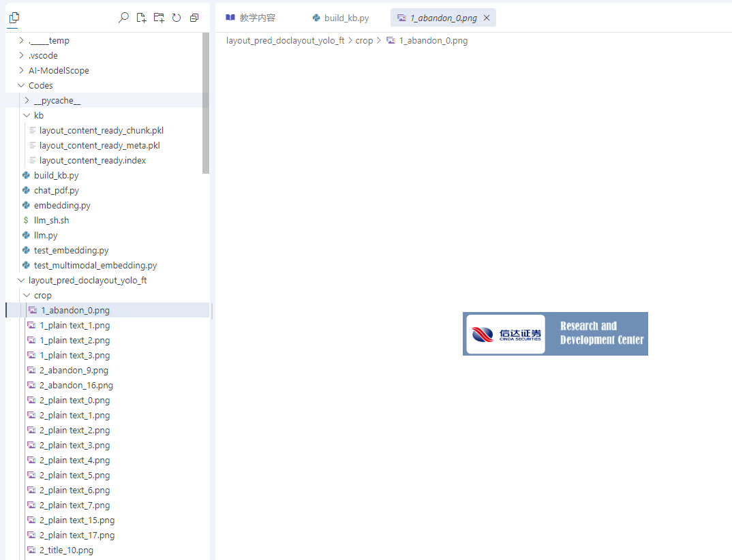
Task: Open 2_plain text_15.png image
Action: 108,520
